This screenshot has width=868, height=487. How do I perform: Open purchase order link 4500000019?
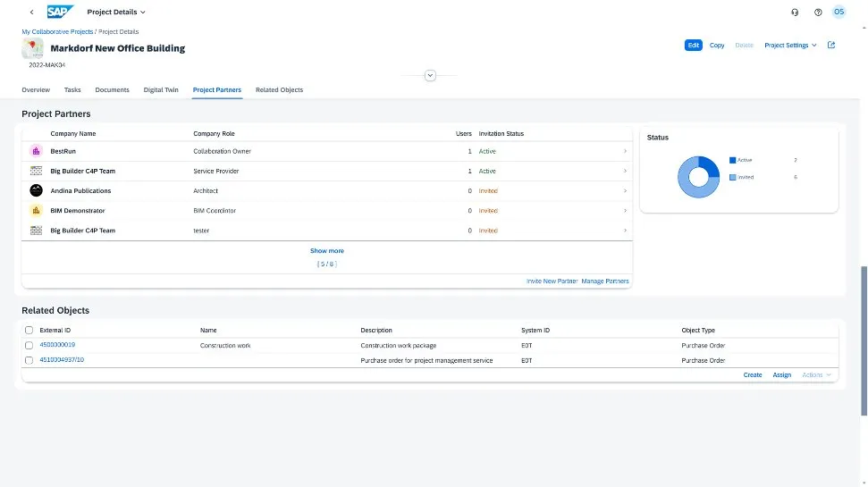pos(57,345)
